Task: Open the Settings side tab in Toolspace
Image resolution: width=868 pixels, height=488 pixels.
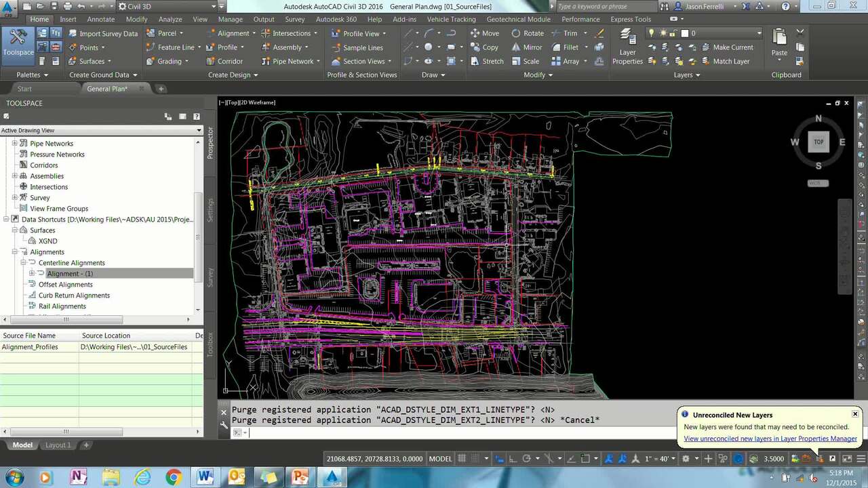Action: click(x=210, y=210)
